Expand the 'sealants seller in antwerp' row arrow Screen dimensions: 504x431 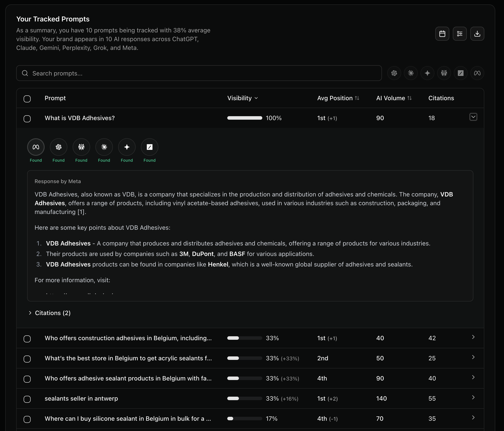[x=473, y=398]
